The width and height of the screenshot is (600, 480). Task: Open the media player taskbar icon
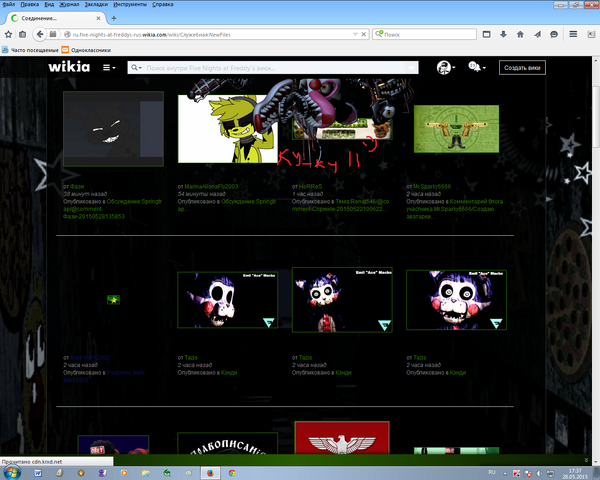point(124,473)
